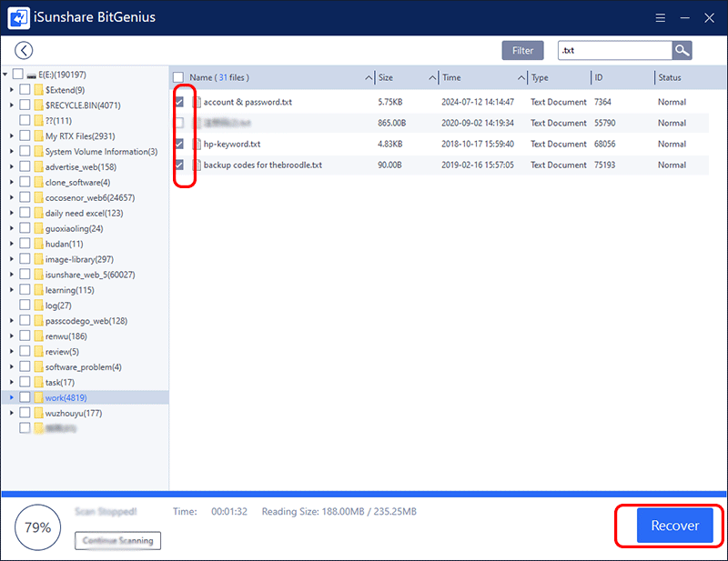Screen dimensions: 728x561
Task: Click the Recover button
Action: click(674, 526)
